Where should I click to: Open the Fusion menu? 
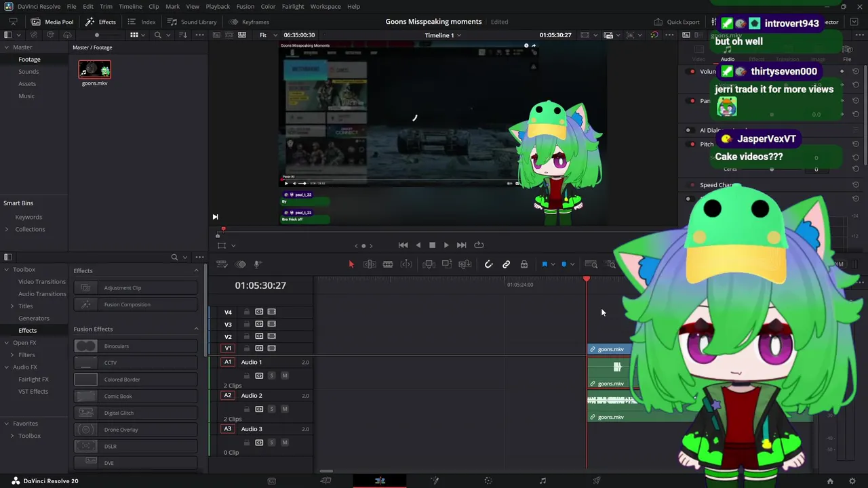(245, 6)
